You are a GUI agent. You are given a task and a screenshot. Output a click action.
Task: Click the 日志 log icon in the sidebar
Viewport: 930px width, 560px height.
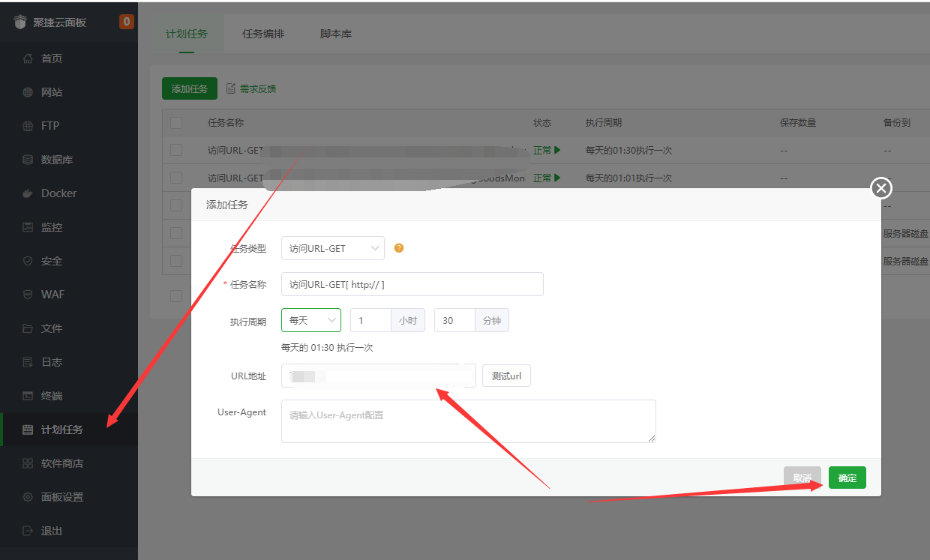pyautogui.click(x=28, y=362)
